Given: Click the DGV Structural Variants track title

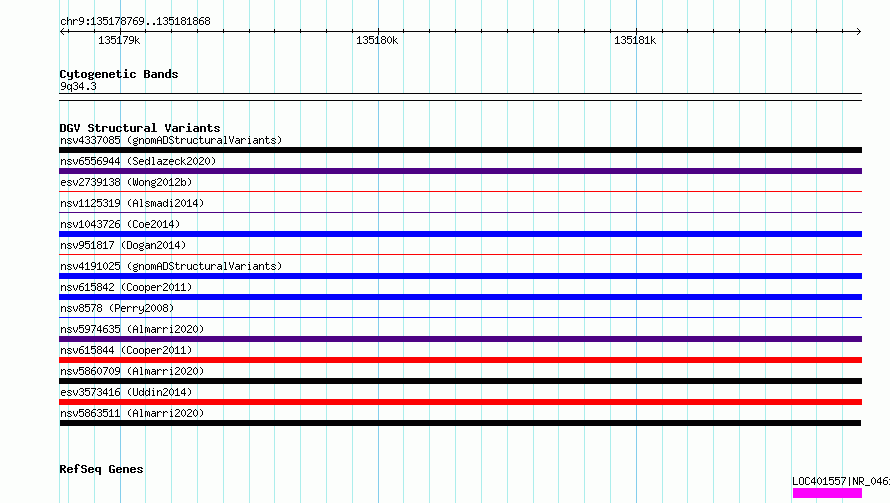Looking at the screenshot, I should tap(140, 128).
